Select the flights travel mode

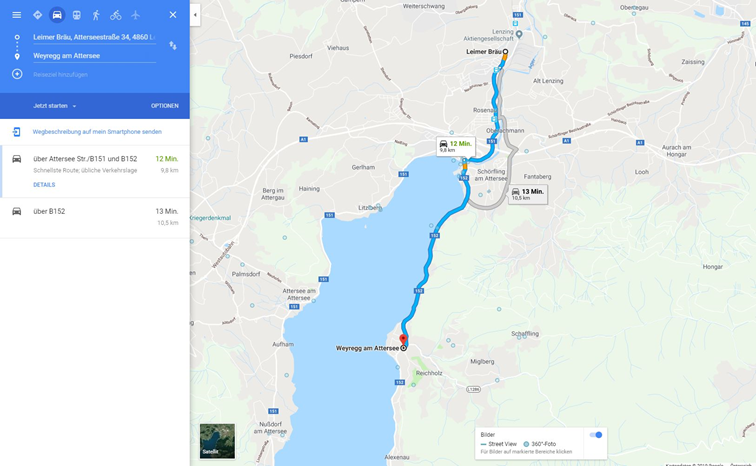tap(135, 15)
